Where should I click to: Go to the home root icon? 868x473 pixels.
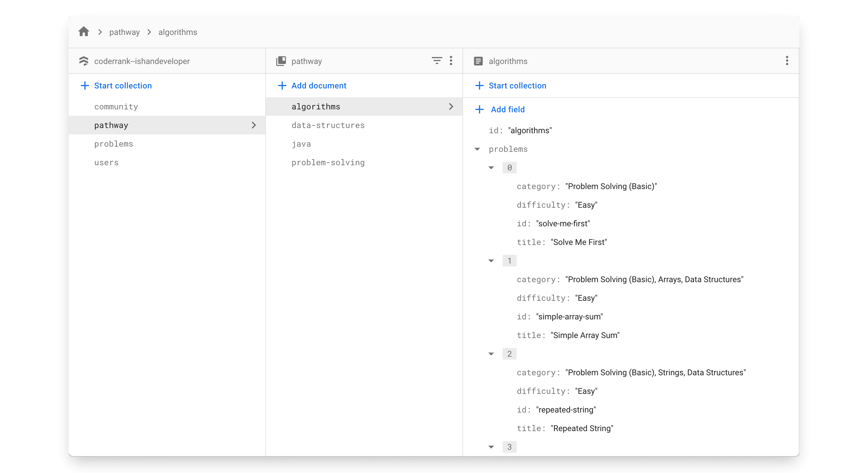[x=83, y=32]
